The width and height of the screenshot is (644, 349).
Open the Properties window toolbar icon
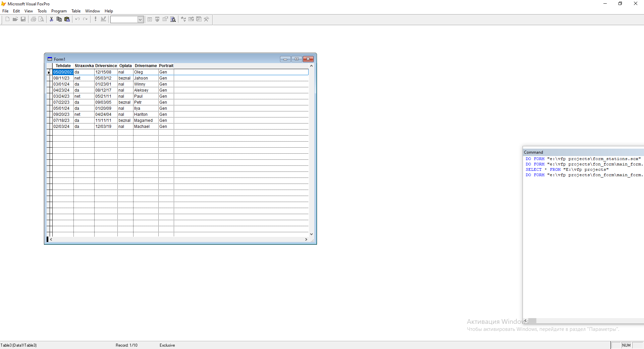pos(165,19)
